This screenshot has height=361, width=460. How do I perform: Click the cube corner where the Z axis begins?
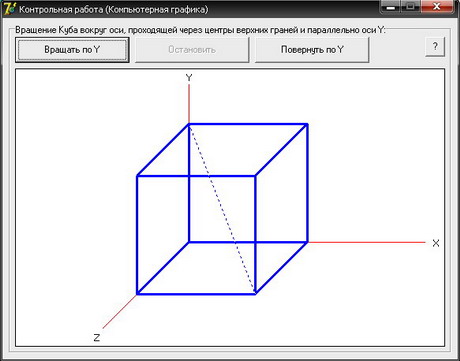[137, 294]
